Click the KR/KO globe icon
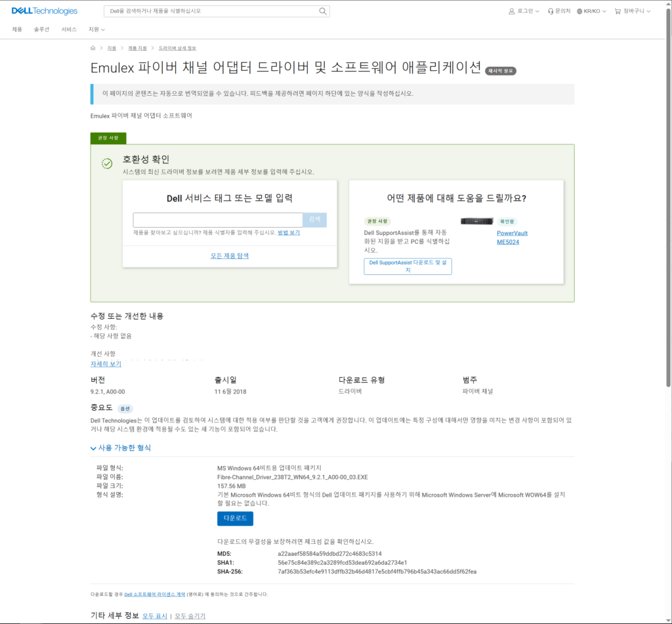This screenshot has width=672, height=624. coord(579,11)
